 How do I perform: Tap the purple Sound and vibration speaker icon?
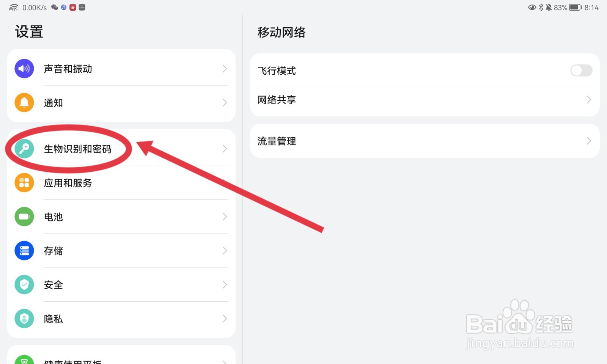click(24, 69)
